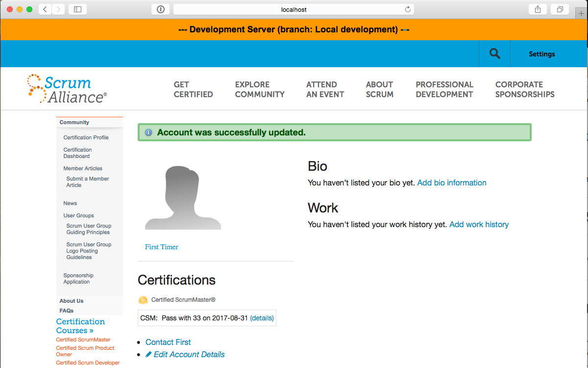Click the Safari back navigation arrow

[x=45, y=9]
